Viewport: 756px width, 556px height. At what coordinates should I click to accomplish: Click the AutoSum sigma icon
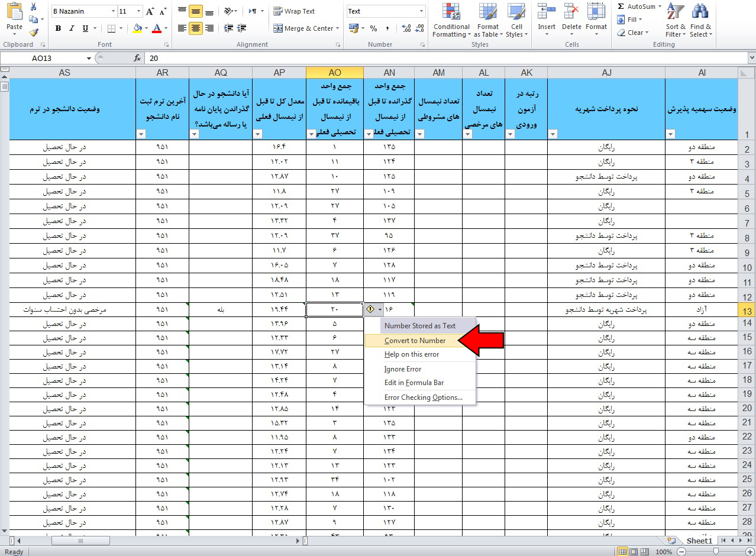(621, 7)
